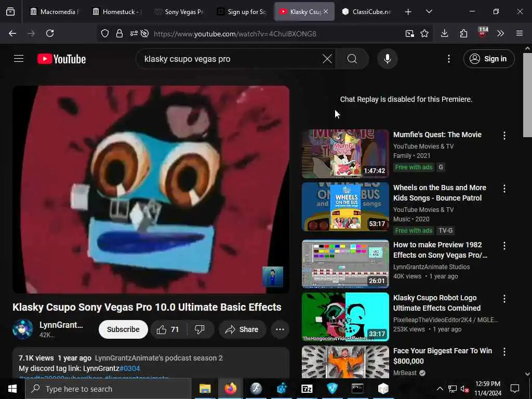Open options for Preview 1982 Effects video

[504, 246]
